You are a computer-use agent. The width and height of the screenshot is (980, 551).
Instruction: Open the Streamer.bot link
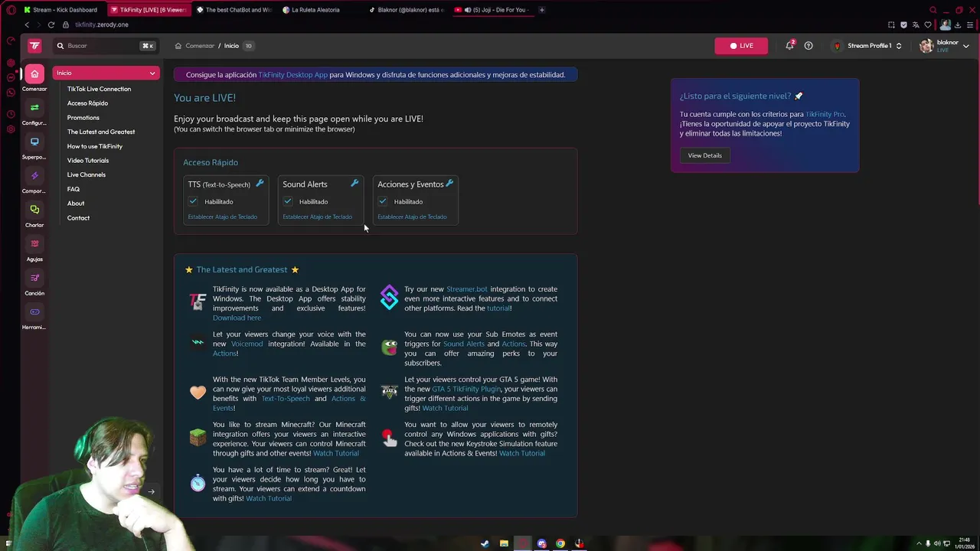pyautogui.click(x=466, y=289)
